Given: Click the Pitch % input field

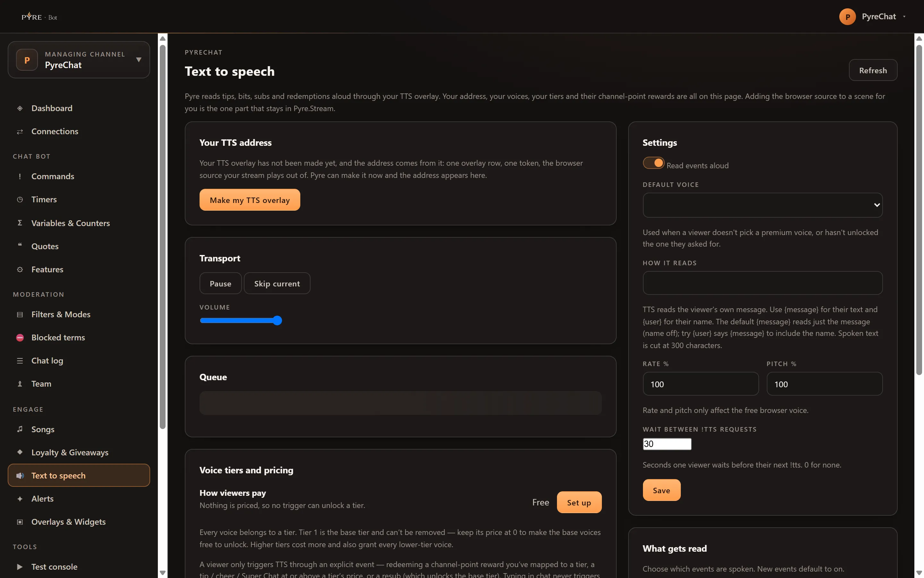Looking at the screenshot, I should [824, 384].
